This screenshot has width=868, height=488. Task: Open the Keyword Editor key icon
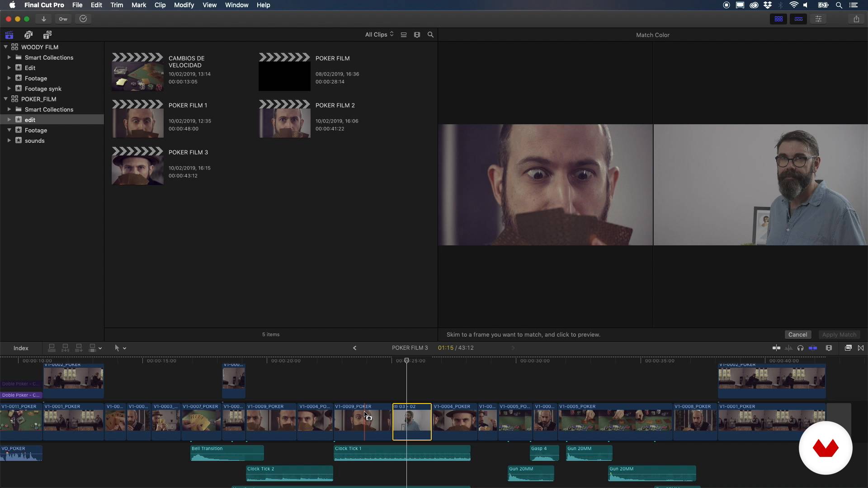[x=63, y=19]
